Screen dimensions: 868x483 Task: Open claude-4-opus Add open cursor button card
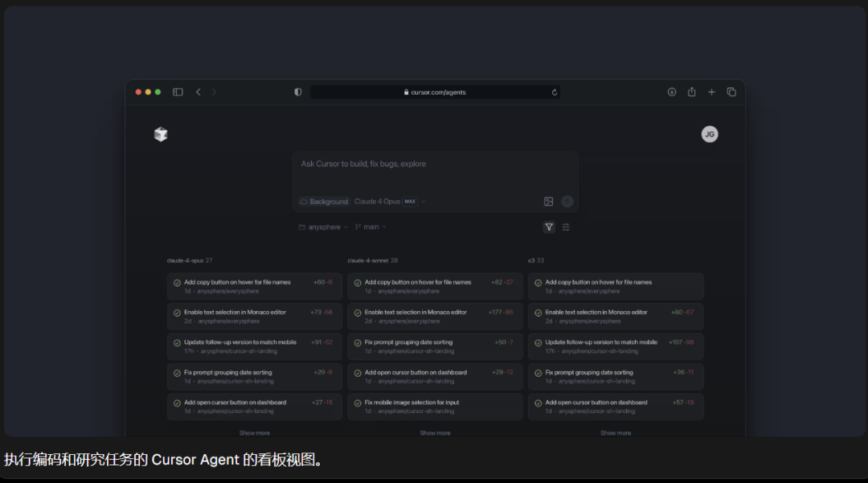(x=255, y=407)
